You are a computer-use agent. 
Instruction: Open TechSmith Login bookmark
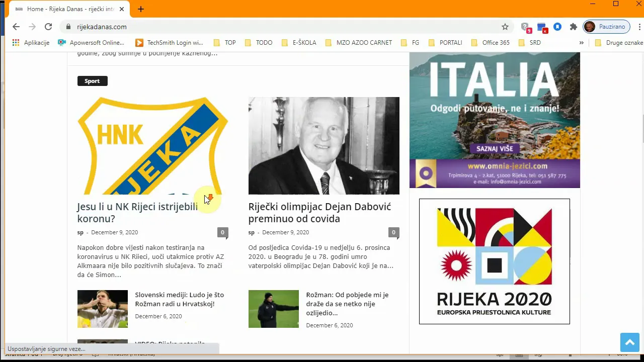pos(170,43)
